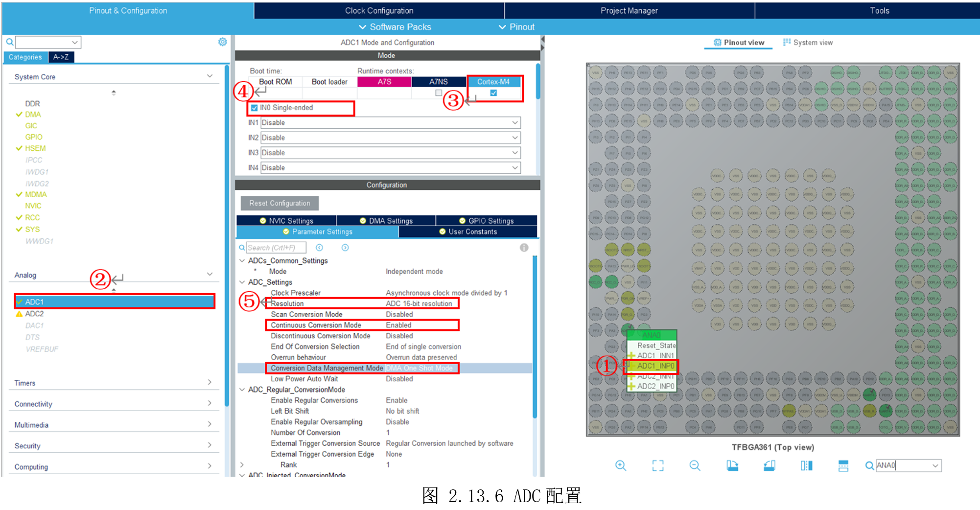Open the IN1 Disable dropdown

pyautogui.click(x=514, y=122)
